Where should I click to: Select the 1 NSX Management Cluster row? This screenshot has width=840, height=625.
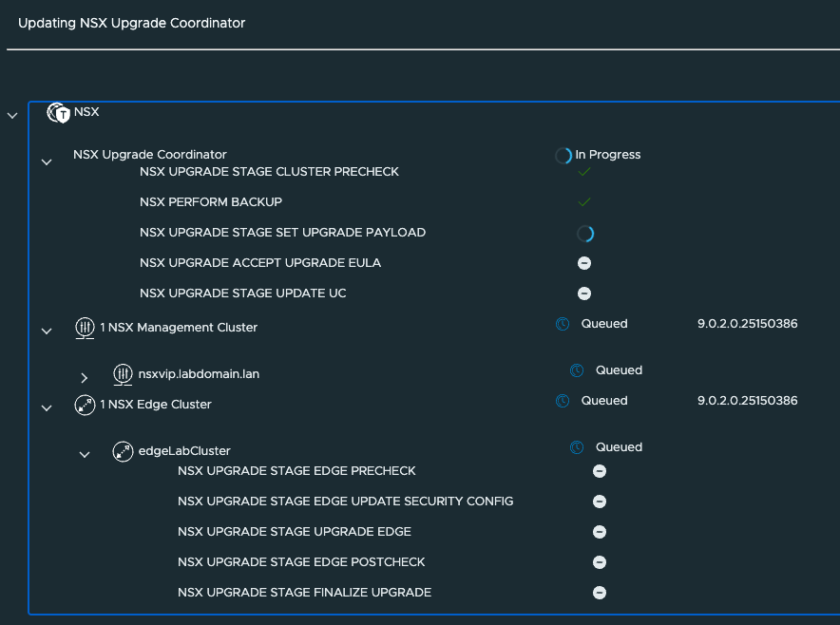179,328
